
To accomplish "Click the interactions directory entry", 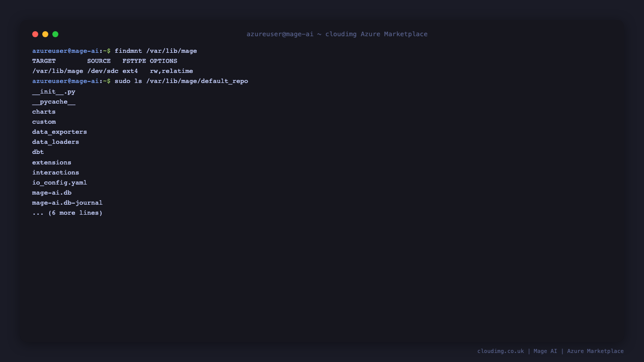I will [56, 172].
